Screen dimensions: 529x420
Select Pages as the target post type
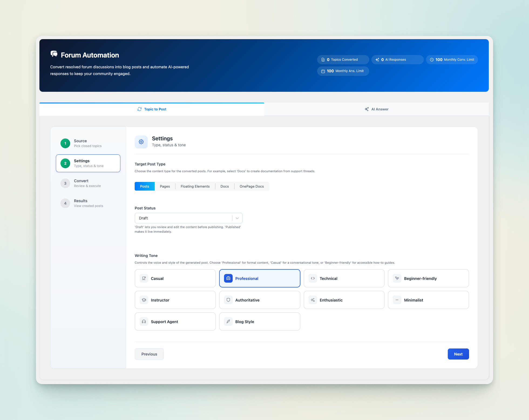click(x=165, y=186)
